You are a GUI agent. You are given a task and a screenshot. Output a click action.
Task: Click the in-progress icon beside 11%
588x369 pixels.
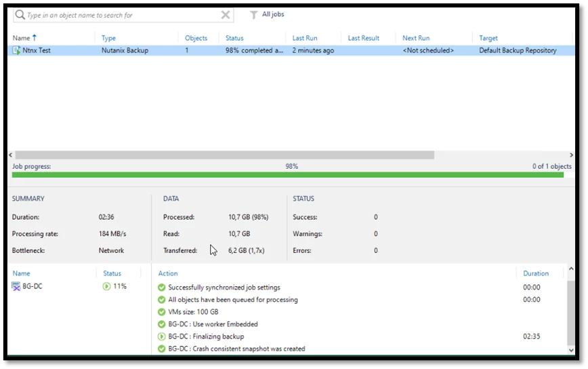pos(106,286)
